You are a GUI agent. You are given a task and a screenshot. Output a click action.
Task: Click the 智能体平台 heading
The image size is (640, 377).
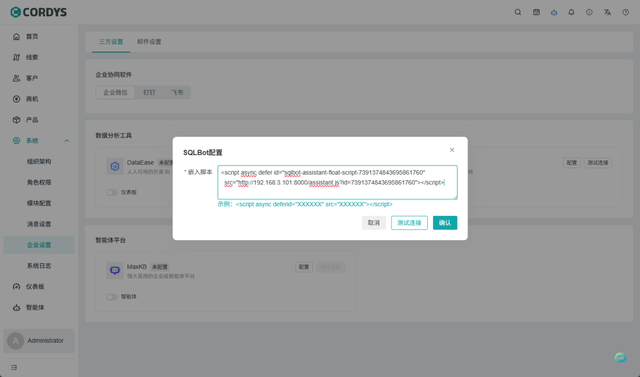point(111,240)
